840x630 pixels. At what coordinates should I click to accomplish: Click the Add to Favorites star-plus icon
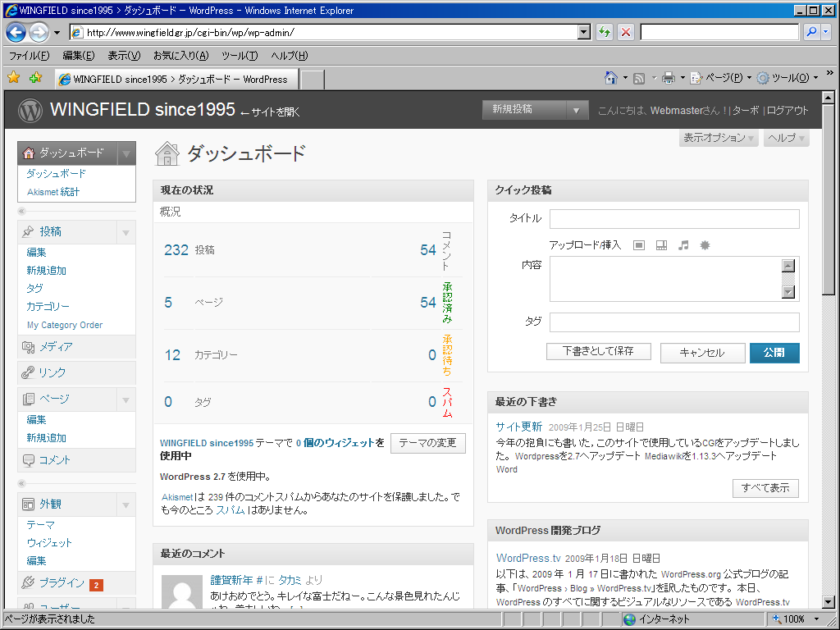35,78
